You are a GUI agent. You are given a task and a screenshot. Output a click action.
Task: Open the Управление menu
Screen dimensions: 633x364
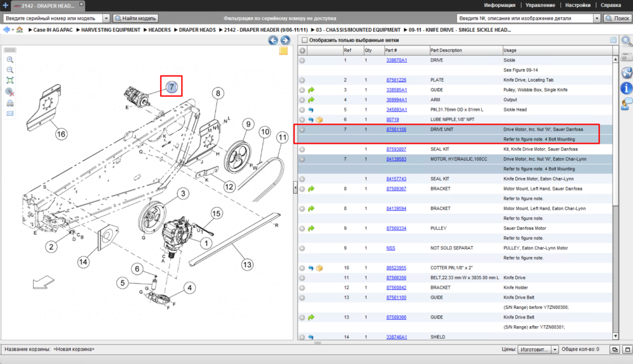pos(540,5)
